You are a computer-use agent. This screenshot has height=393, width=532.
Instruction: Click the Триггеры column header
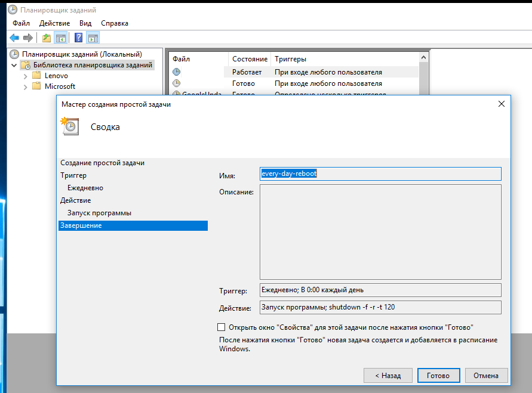click(345, 59)
